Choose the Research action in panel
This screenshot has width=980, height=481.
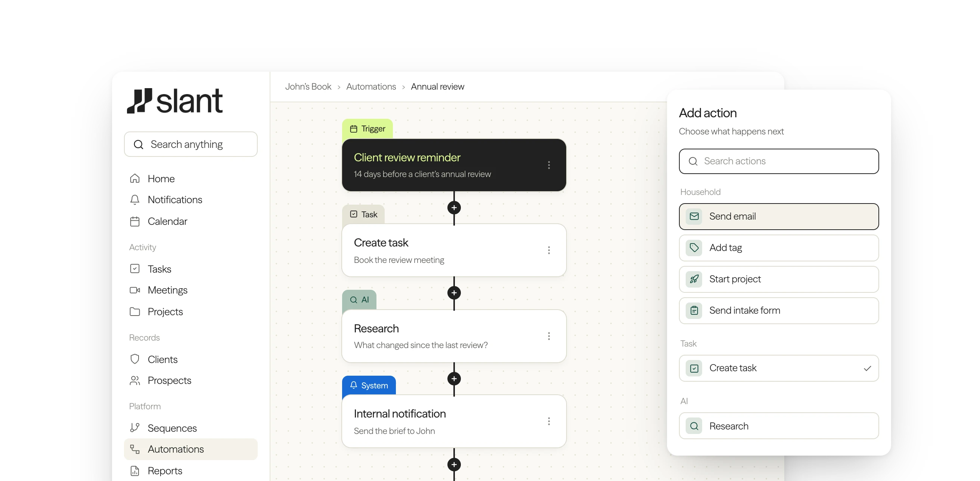pos(779,426)
